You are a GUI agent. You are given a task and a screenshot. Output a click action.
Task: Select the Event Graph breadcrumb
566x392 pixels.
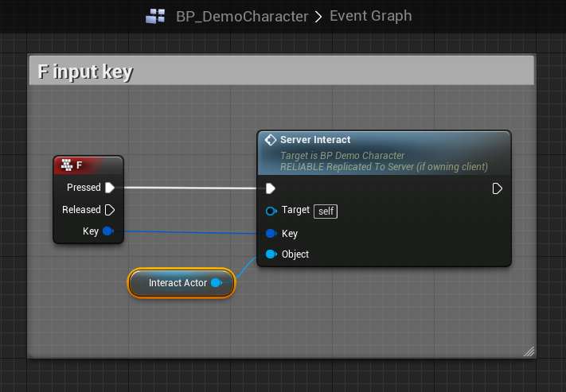[x=370, y=16]
